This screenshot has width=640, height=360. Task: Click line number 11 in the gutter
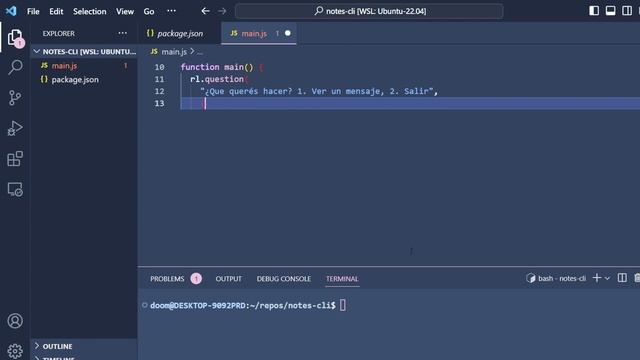[159, 79]
